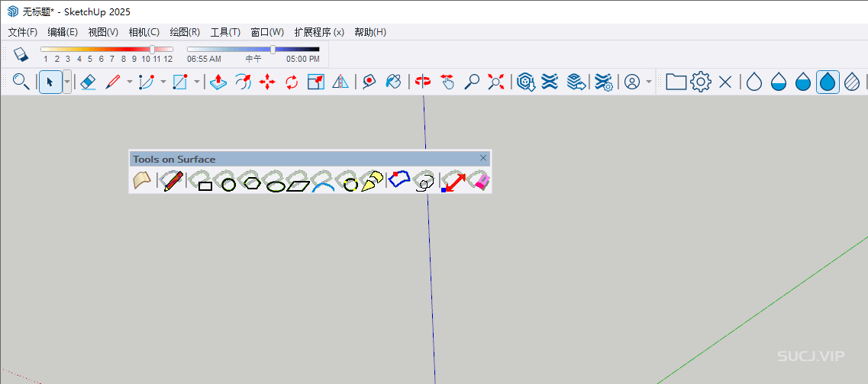Image resolution: width=868 pixels, height=384 pixels.
Task: Click the month slider handle on shadow toolbar
Action: coord(152,50)
